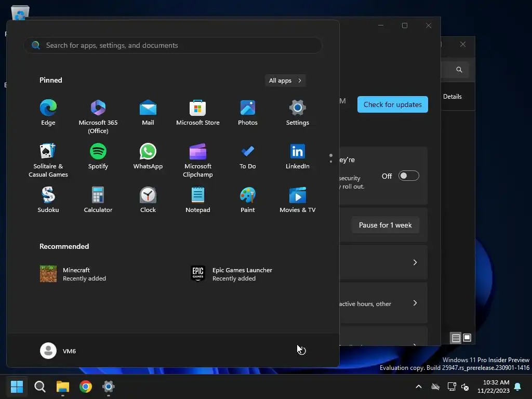Click the Windows Start button on taskbar
The image size is (532, 399).
[x=17, y=387]
